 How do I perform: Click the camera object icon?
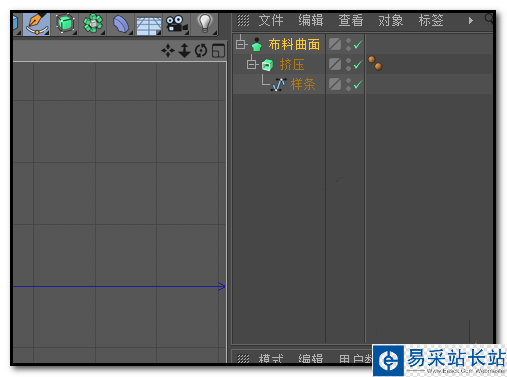pyautogui.click(x=177, y=24)
